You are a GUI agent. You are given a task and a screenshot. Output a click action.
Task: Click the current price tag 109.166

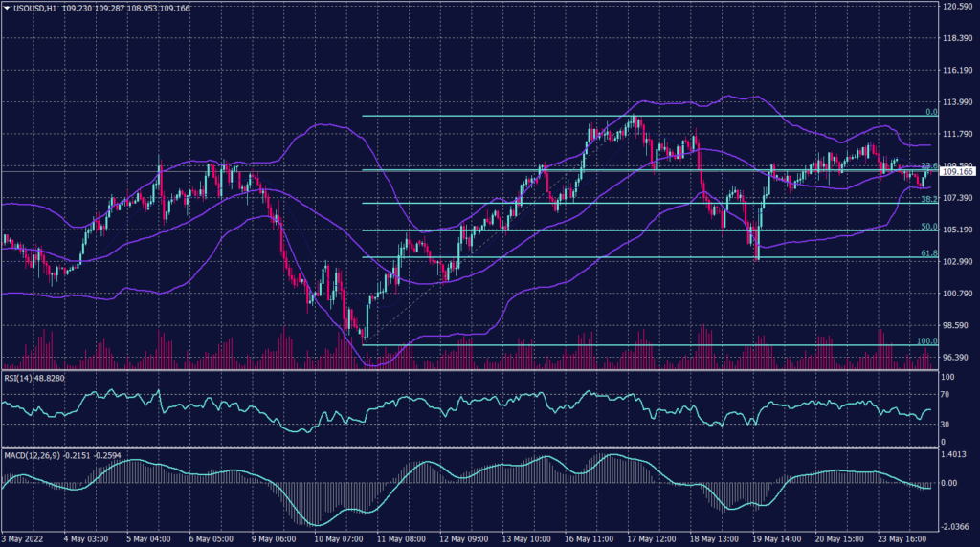tap(958, 172)
